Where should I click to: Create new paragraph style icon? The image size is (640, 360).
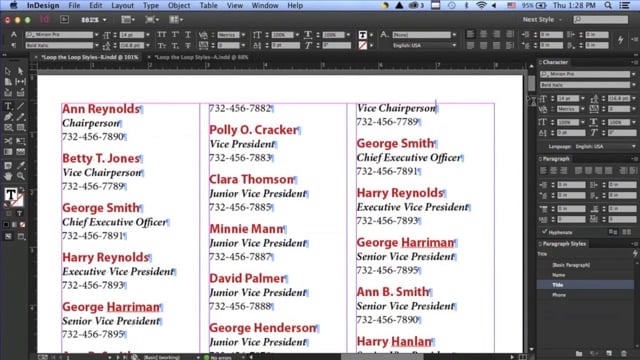(x=609, y=353)
